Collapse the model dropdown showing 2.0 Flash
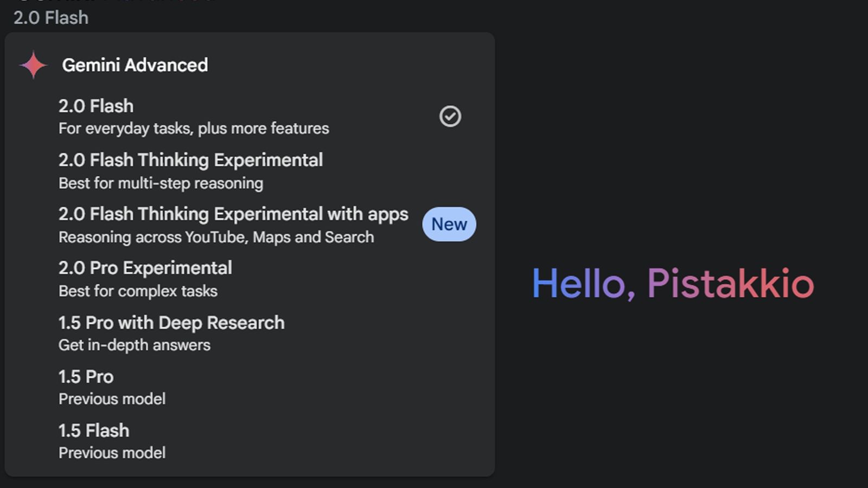The image size is (868, 488). coord(51,17)
